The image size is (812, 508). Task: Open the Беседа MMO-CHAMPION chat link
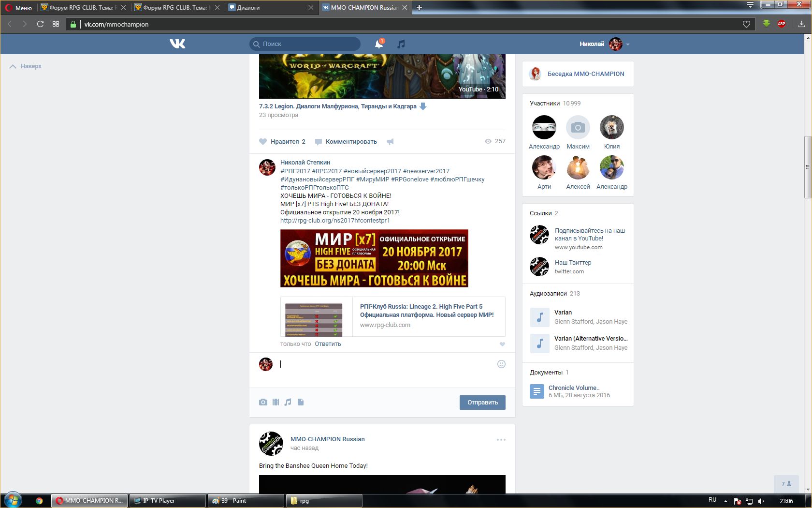coord(586,74)
